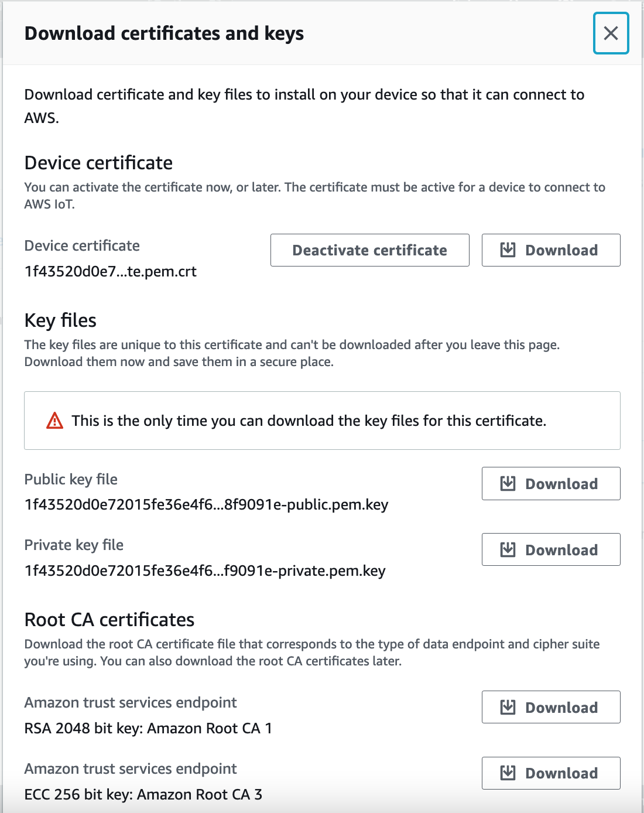This screenshot has height=813, width=644.
Task: Click the red warning triangle icon
Action: click(54, 421)
